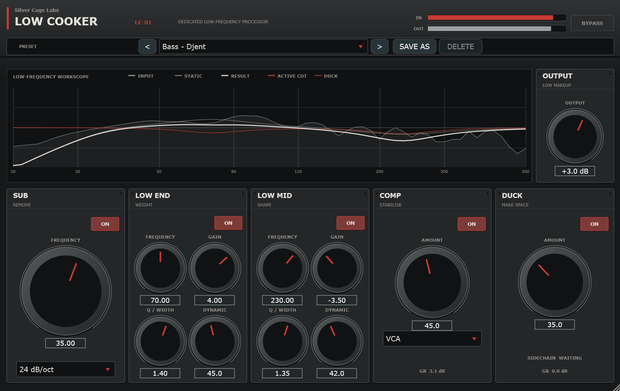620x391 pixels.
Task: Click the SUB frequency knob
Action: click(x=65, y=291)
